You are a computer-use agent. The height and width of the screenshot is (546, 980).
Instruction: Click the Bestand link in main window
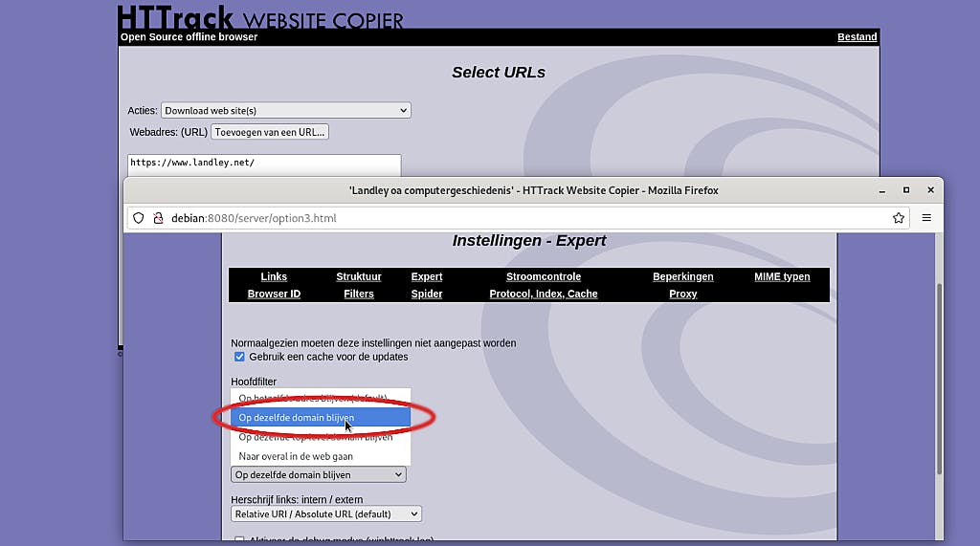(857, 37)
